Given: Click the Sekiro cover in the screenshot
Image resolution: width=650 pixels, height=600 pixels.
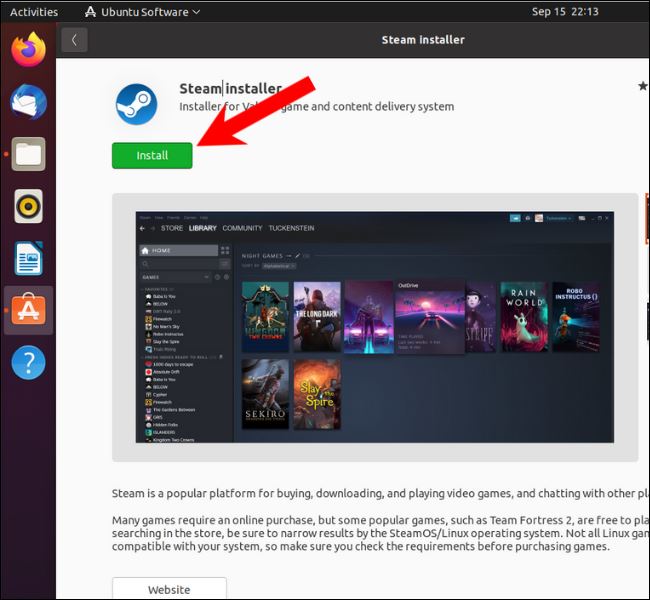Looking at the screenshot, I should pyautogui.click(x=265, y=394).
